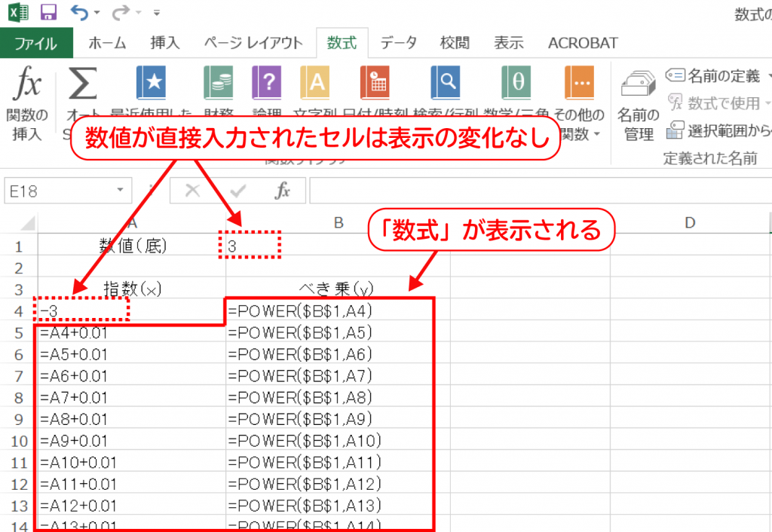This screenshot has width=772, height=532.
Task: Select cell with =POWER($B$1,A6)
Action: pos(338,354)
